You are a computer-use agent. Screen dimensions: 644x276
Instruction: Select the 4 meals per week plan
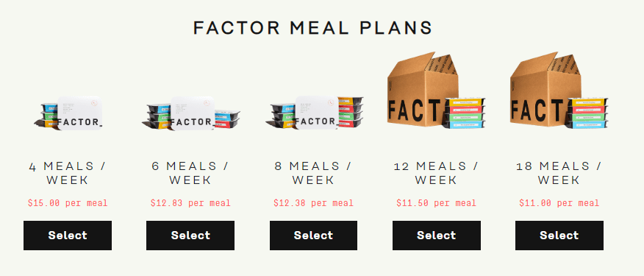tap(68, 236)
